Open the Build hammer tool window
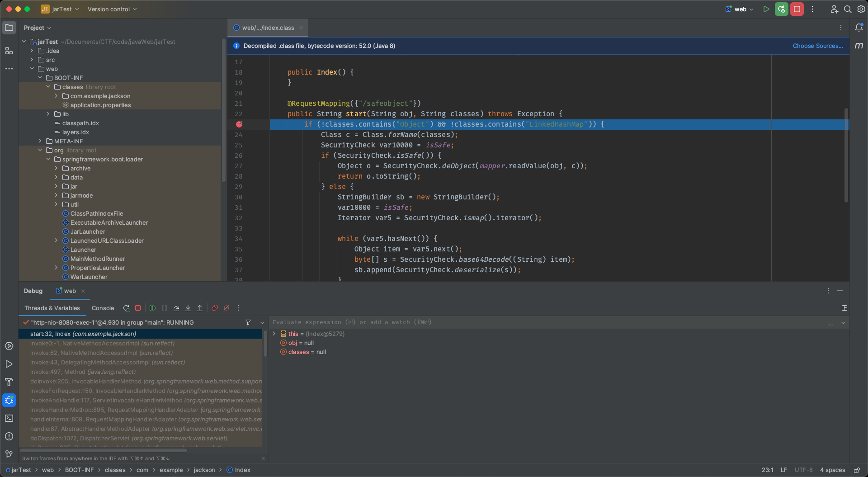This screenshot has height=477, width=868. click(x=9, y=382)
